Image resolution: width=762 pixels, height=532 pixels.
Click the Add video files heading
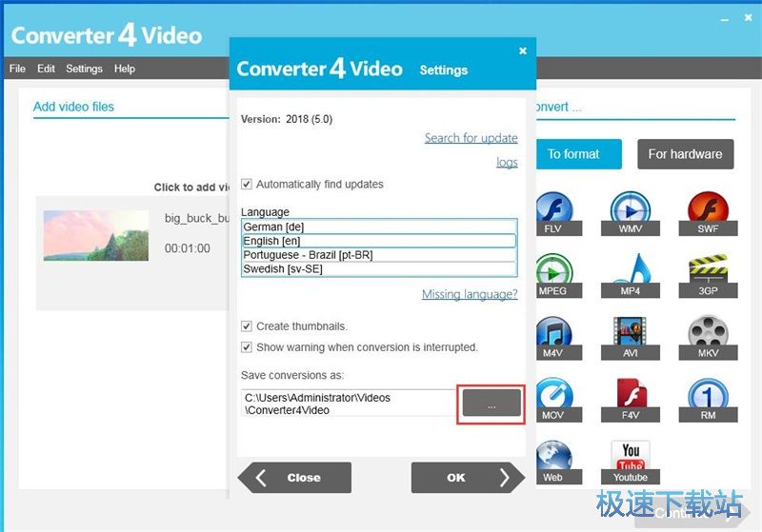click(x=73, y=107)
